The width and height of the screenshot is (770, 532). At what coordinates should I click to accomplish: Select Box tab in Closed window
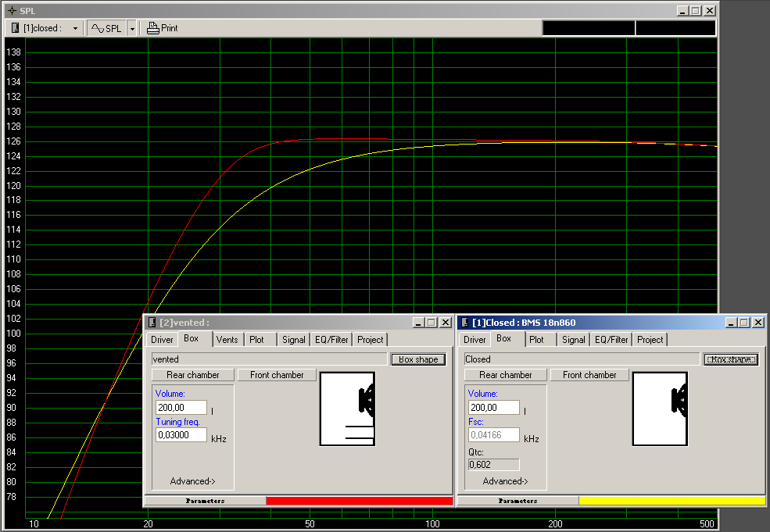tap(504, 338)
